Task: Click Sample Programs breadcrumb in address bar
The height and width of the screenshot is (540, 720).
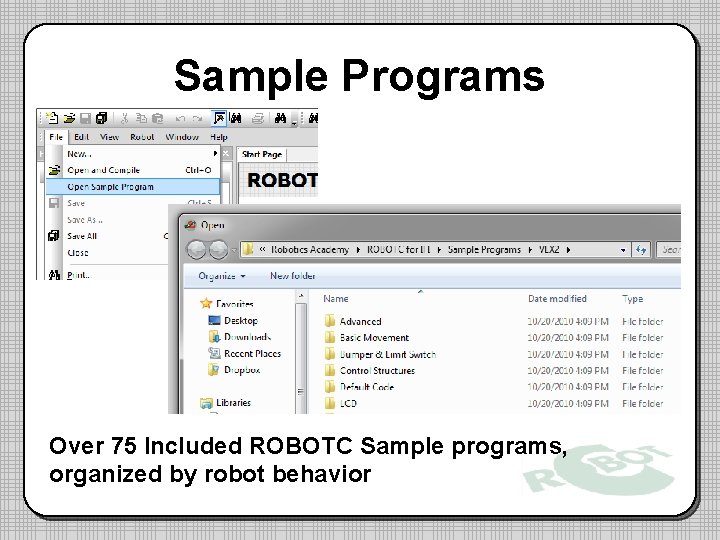Action: (484, 249)
